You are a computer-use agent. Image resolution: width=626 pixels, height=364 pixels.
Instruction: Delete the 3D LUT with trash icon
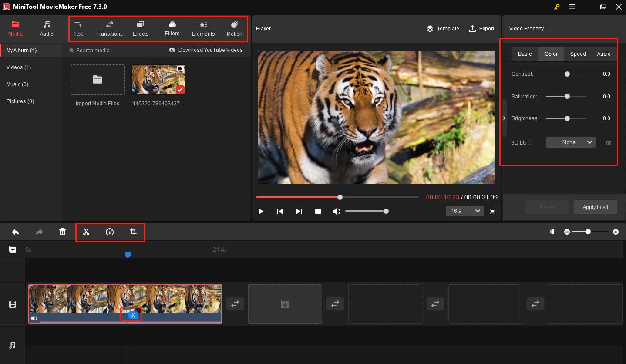pos(609,142)
